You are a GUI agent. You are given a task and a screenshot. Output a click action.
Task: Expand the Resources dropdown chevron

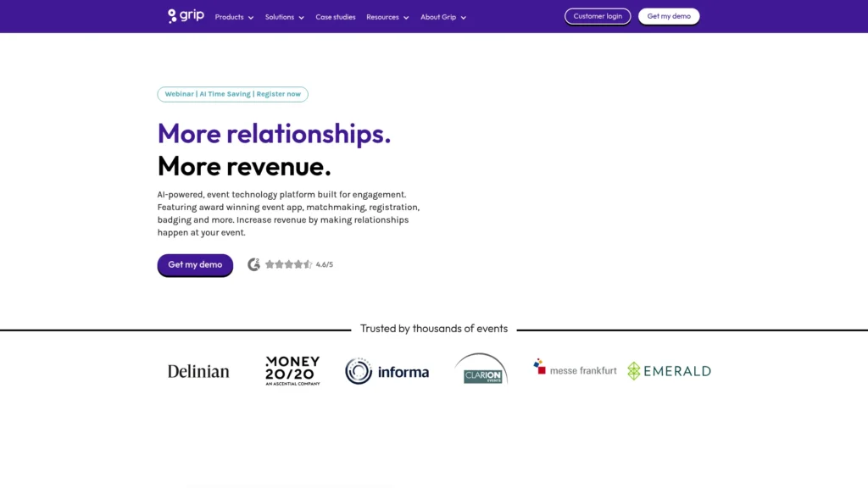(406, 18)
